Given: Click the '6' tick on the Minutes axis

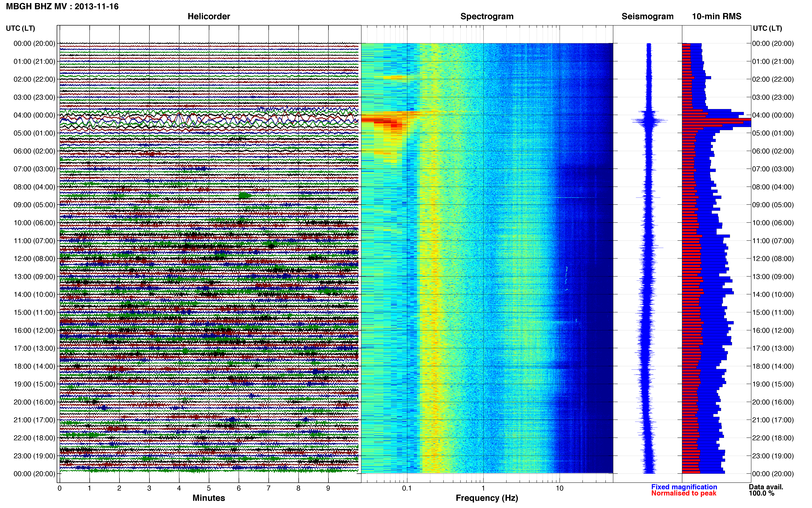Looking at the screenshot, I should (239, 488).
